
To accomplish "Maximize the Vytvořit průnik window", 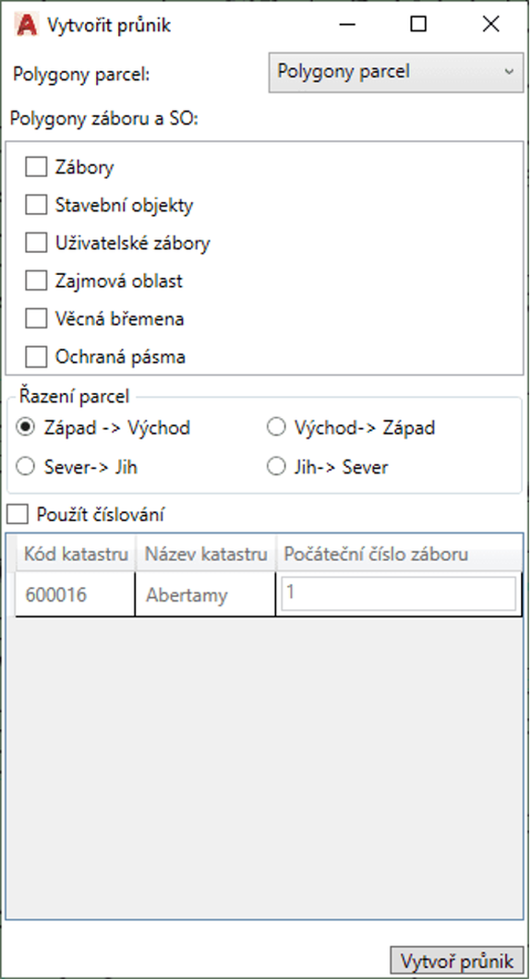I will pyautogui.click(x=417, y=24).
